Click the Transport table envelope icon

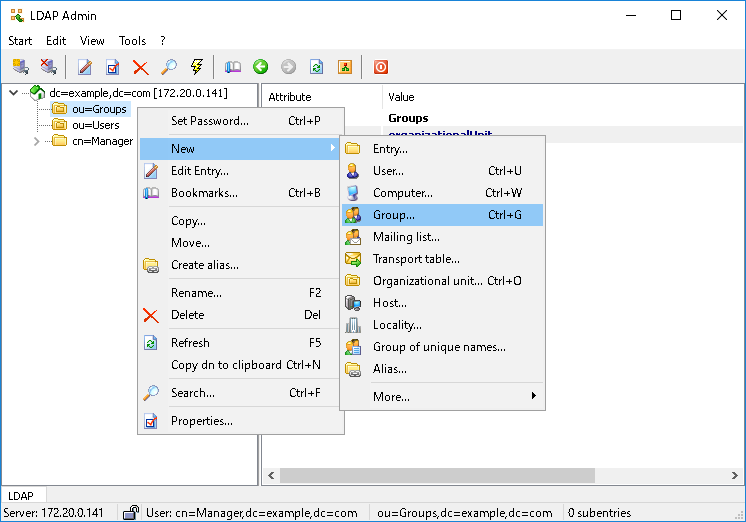353,259
